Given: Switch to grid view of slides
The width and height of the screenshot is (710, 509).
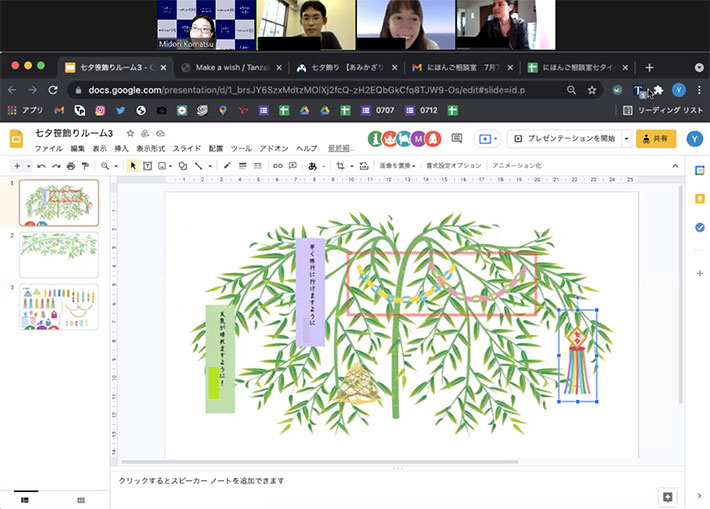Looking at the screenshot, I should (81, 499).
